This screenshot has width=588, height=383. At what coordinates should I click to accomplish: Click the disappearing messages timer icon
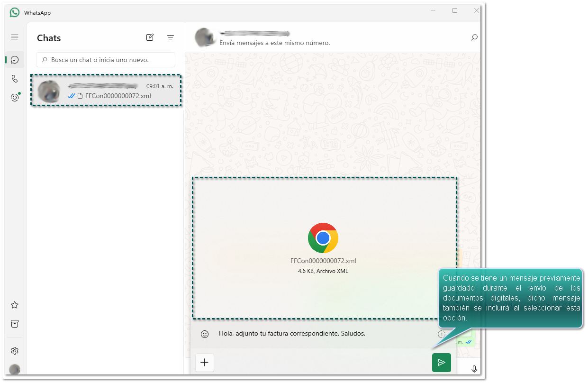pyautogui.click(x=442, y=333)
